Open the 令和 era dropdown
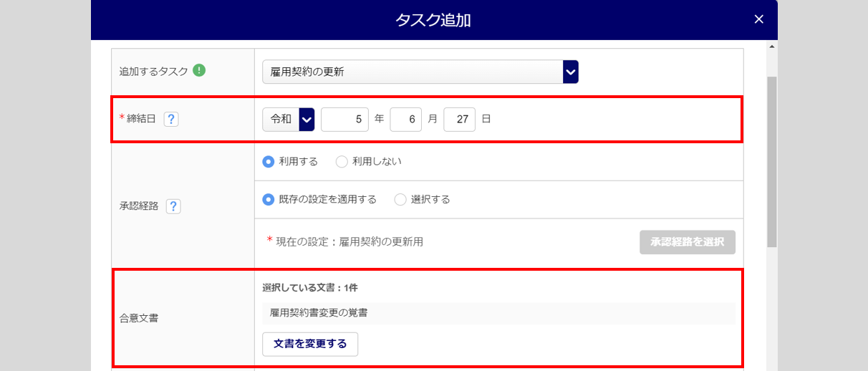868x371 pixels. 289,120
